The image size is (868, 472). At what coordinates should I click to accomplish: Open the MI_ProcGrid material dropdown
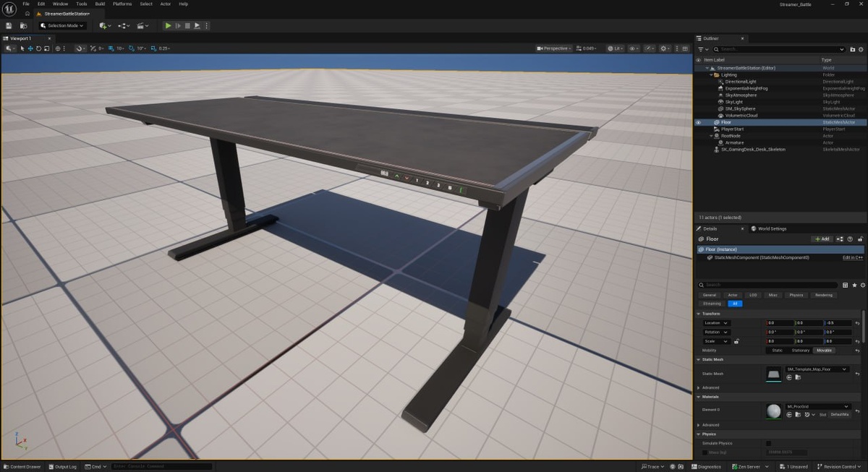[817, 406]
